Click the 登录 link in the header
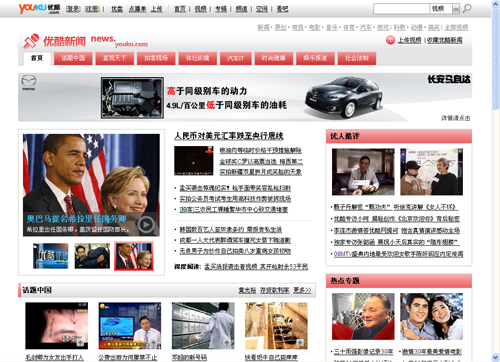 pyautogui.click(x=73, y=9)
